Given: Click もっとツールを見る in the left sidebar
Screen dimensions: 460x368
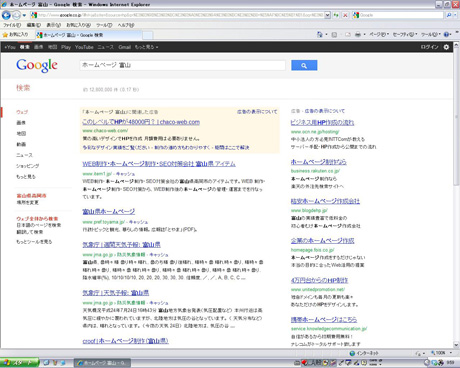Looking at the screenshot, I should tap(34, 242).
